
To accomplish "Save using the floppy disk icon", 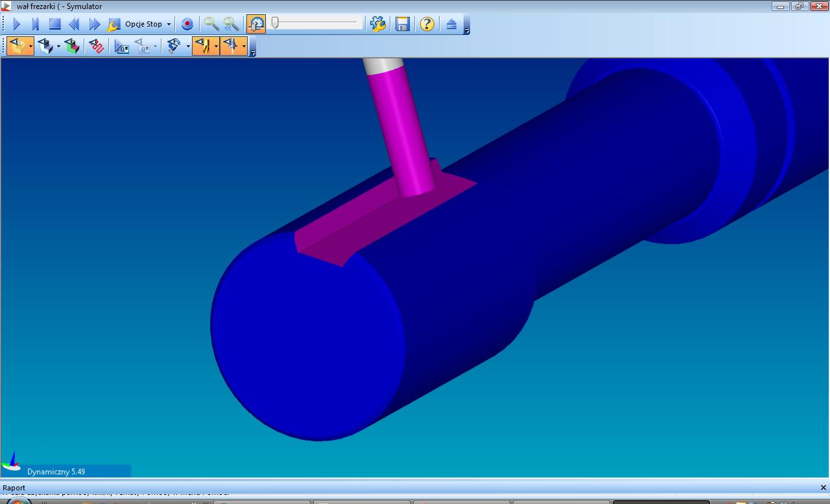I will pos(403,25).
